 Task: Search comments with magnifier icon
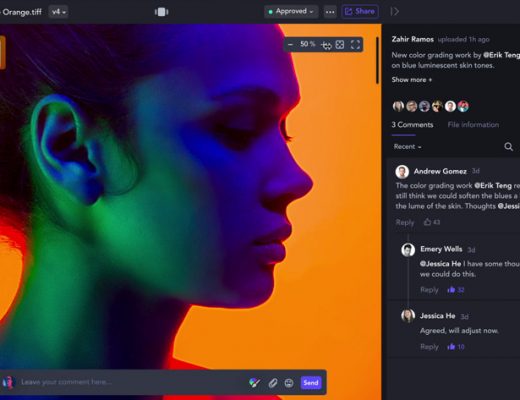click(x=508, y=147)
